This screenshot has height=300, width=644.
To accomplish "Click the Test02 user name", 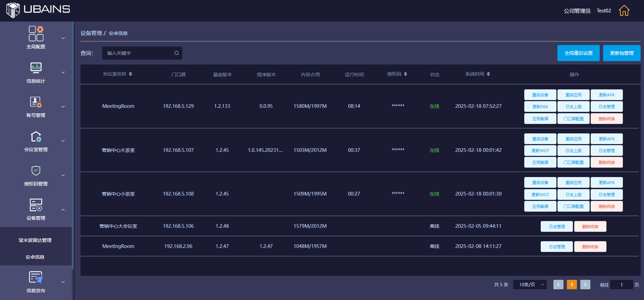I will [x=604, y=11].
